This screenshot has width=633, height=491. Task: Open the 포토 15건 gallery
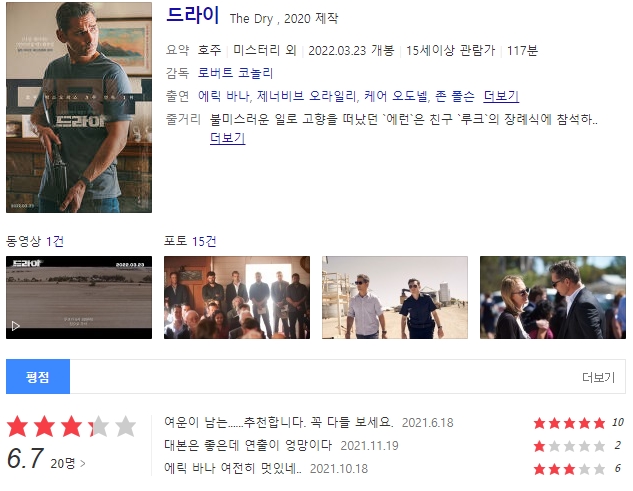[190, 241]
